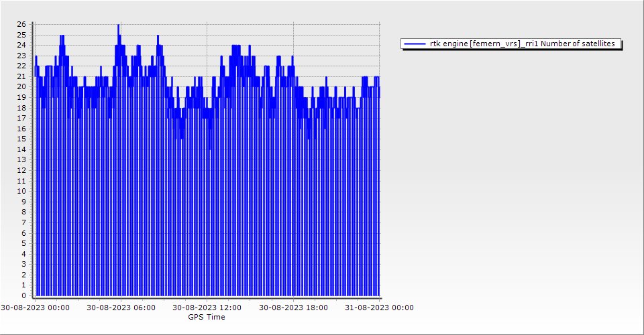Click the 0 label on the vertical axis
The height and width of the screenshot is (335, 644).
(23, 296)
